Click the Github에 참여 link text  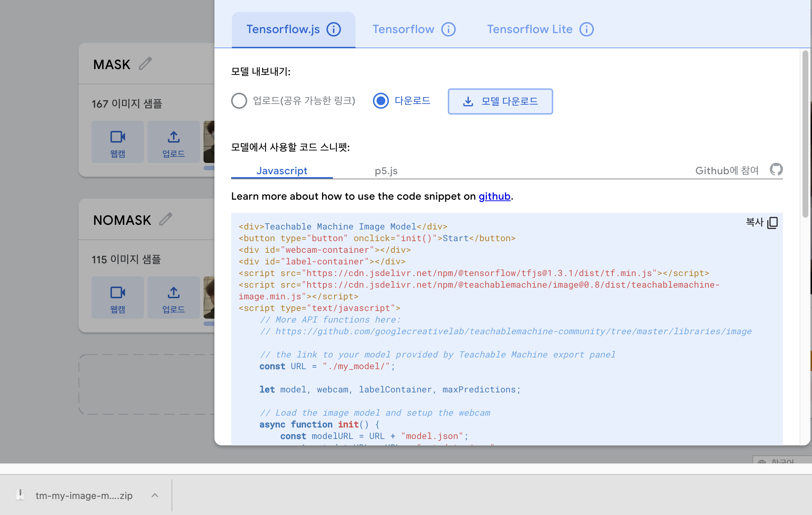(x=727, y=171)
